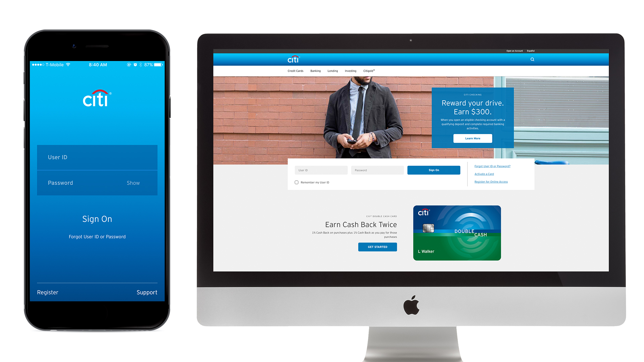Viewport: 644px width, 362px height.
Task: Click the Get Started button for Double Cash Card
Action: point(377,247)
